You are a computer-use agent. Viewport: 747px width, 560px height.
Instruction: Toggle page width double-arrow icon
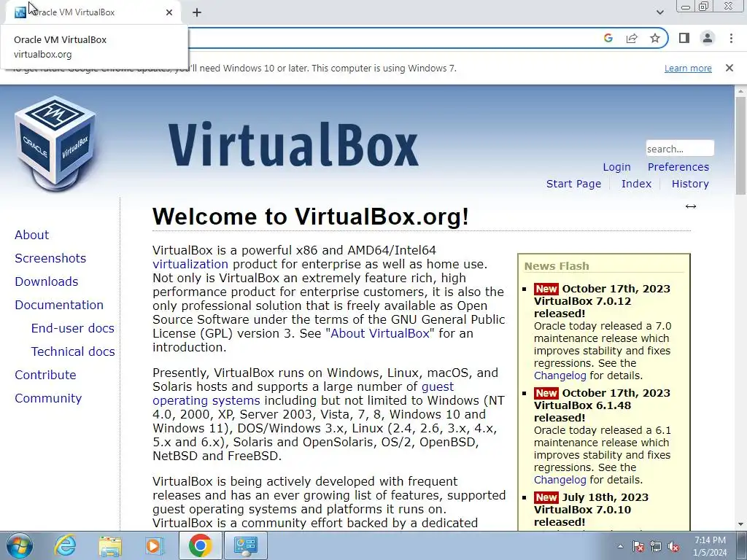point(690,206)
